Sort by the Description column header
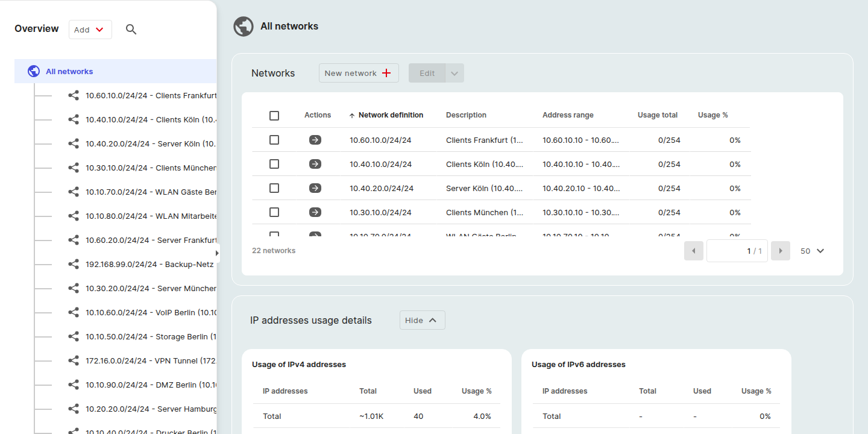Viewport: 868px width, 434px height. pyautogui.click(x=466, y=115)
